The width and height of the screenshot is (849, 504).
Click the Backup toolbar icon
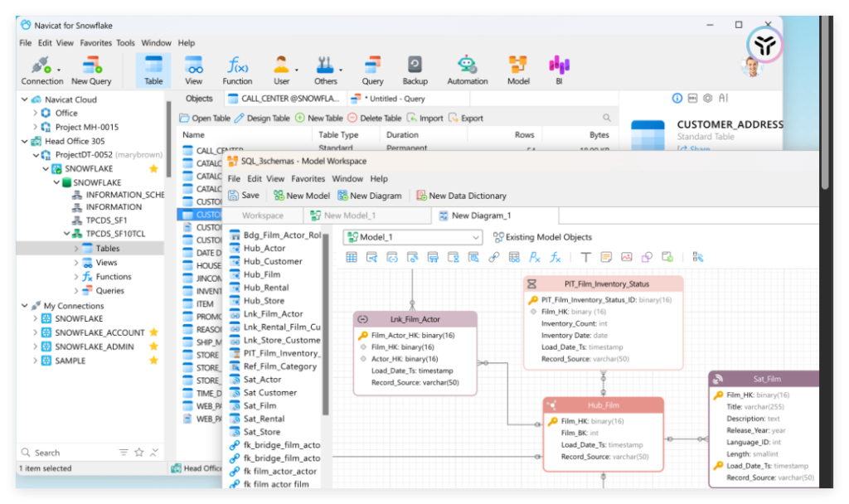coord(415,71)
